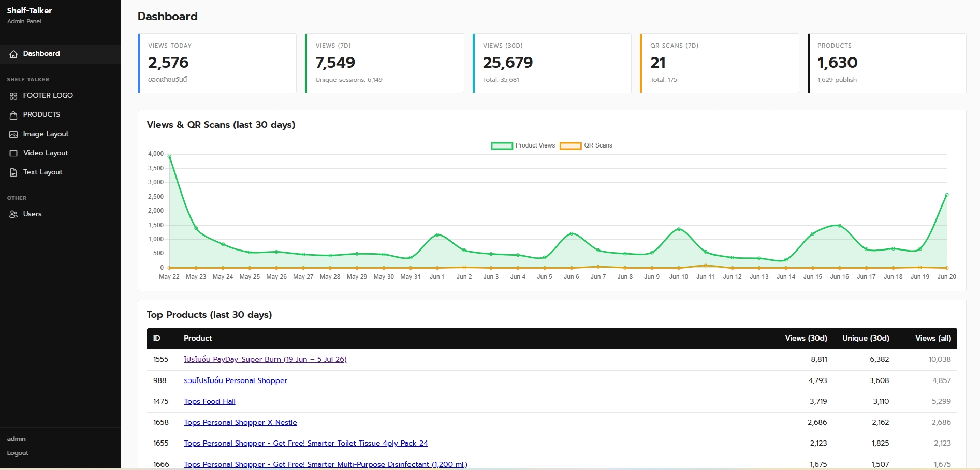This screenshot has width=980, height=470.
Task: Click the '1,629 publish' text
Action: [x=837, y=80]
